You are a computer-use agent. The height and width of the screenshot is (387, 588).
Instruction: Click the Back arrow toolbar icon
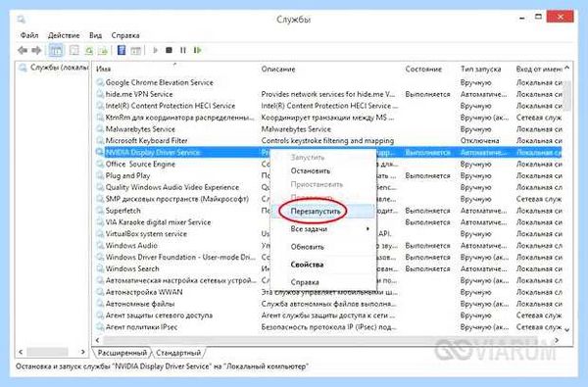pos(23,50)
